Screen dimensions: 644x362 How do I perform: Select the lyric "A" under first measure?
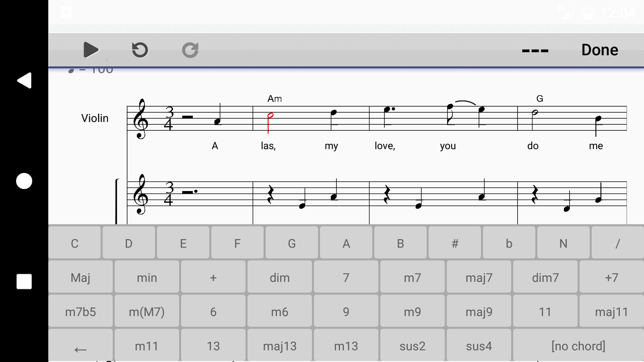point(215,146)
